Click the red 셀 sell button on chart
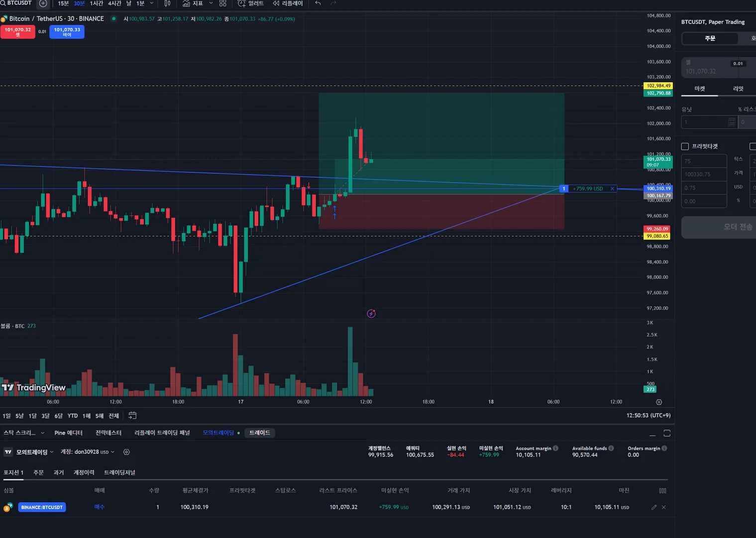 [x=18, y=32]
